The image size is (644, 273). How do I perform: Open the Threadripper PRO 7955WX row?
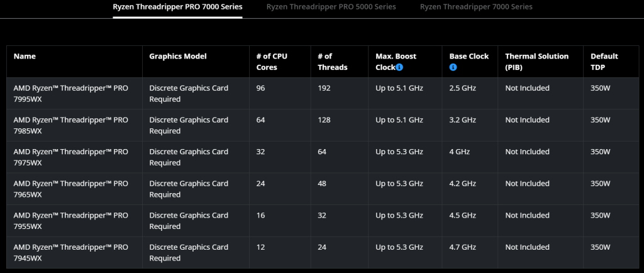click(70, 221)
